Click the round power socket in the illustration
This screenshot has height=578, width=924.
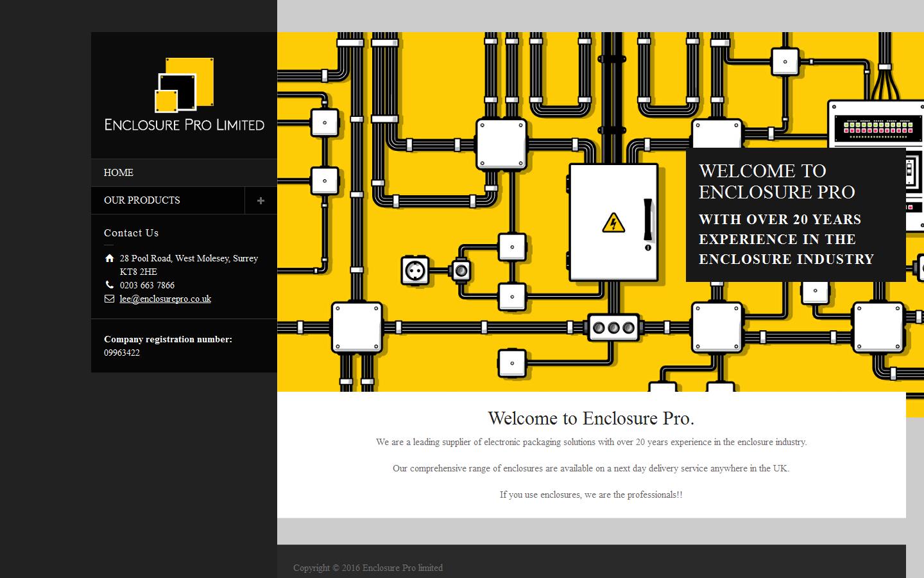click(415, 270)
